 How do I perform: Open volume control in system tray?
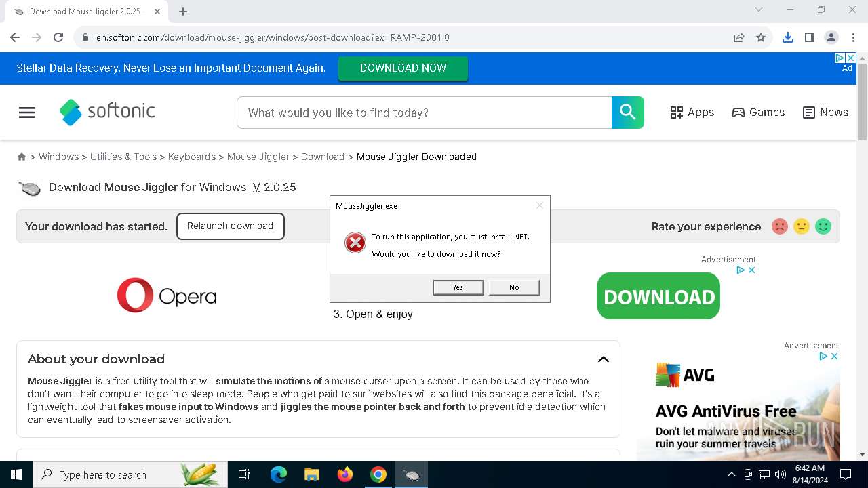[x=781, y=474]
